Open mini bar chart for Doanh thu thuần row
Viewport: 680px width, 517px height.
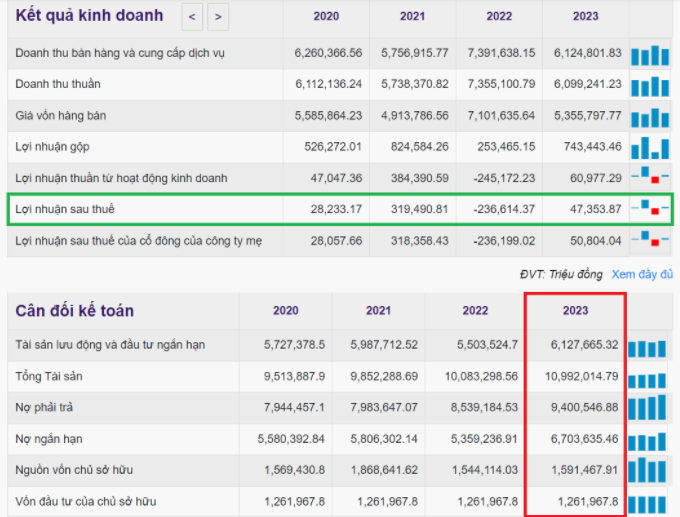(x=650, y=86)
